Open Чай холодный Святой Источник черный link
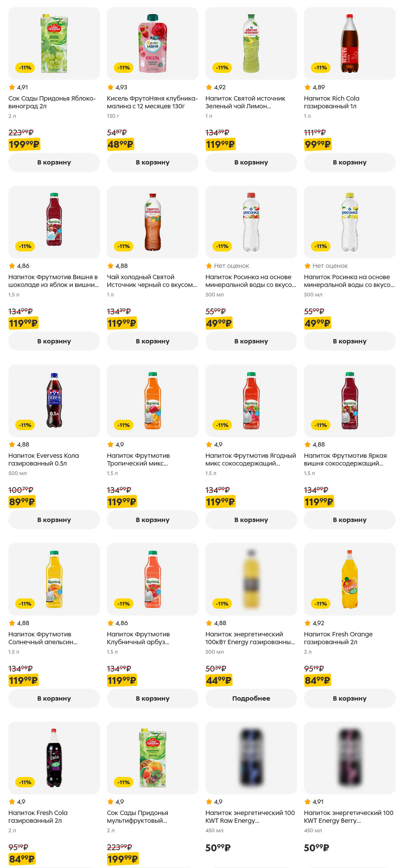The width and height of the screenshot is (410, 868). point(152,281)
